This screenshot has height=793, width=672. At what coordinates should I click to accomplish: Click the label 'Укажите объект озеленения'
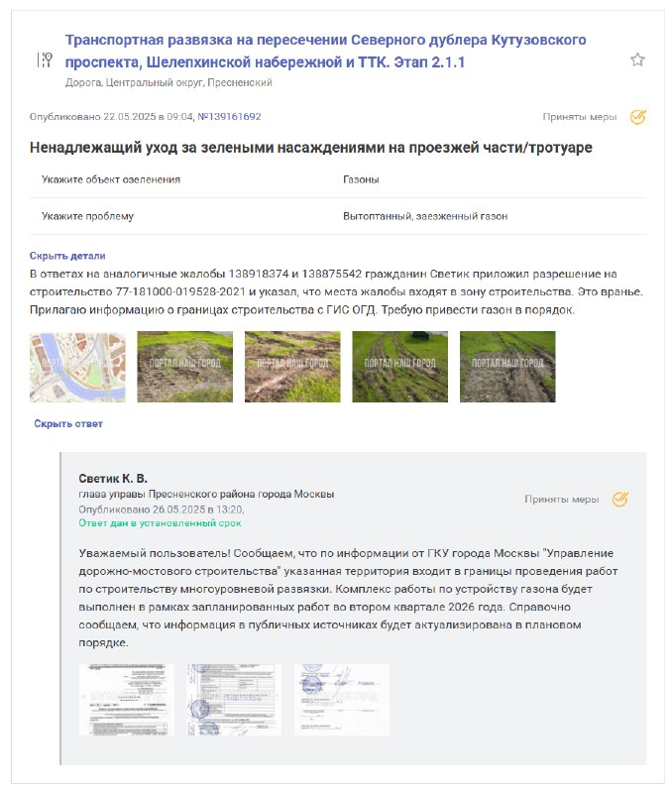click(x=111, y=179)
